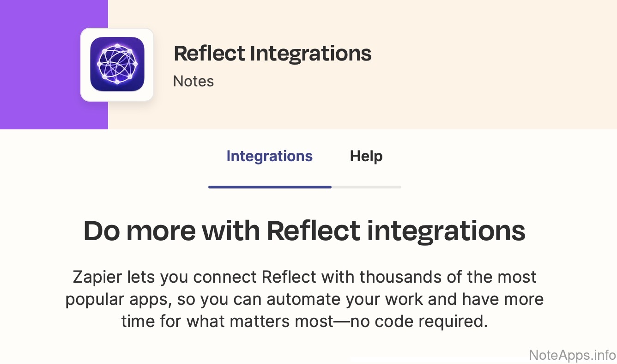
Task: Click the thousands of the most text
Action: (x=448, y=277)
